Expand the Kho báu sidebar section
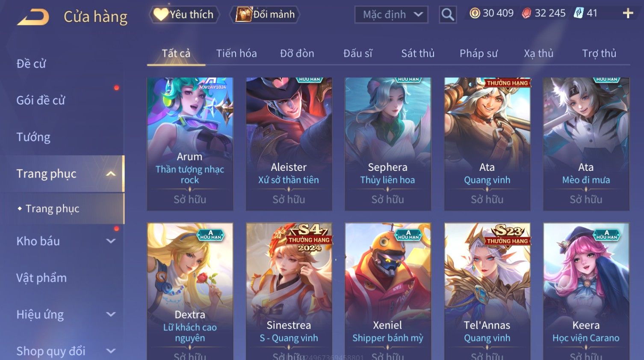This screenshot has height=360, width=644. pos(111,241)
